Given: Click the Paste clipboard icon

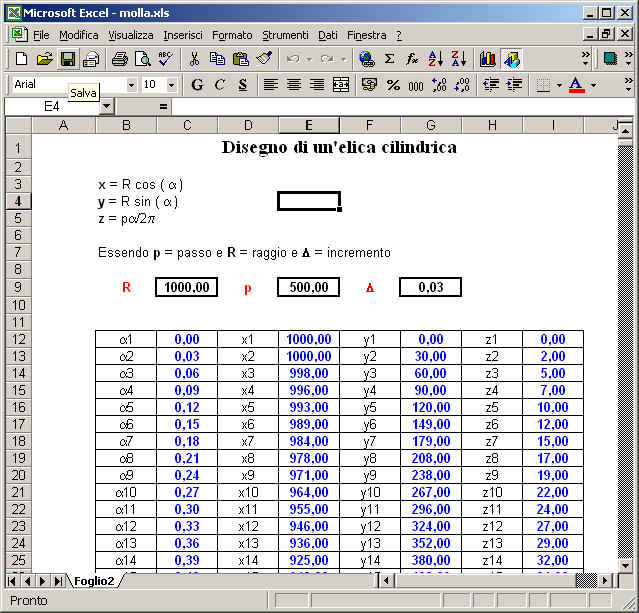Looking at the screenshot, I should click(x=240, y=59).
